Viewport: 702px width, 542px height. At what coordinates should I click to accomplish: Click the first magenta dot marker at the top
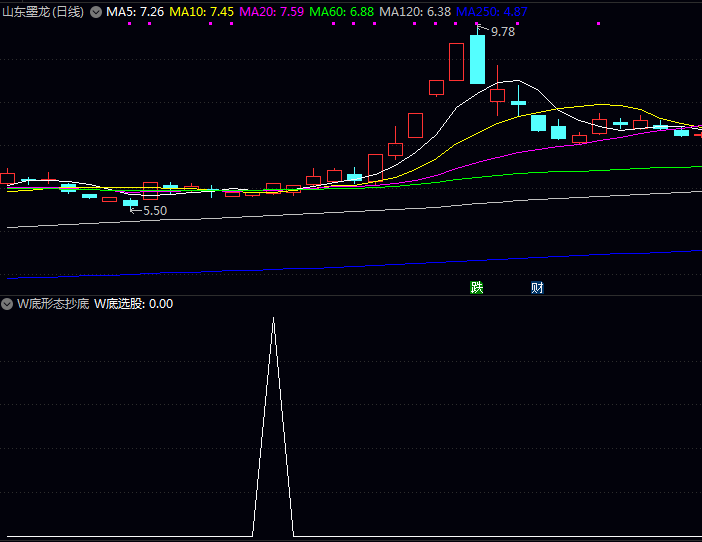coord(130,23)
